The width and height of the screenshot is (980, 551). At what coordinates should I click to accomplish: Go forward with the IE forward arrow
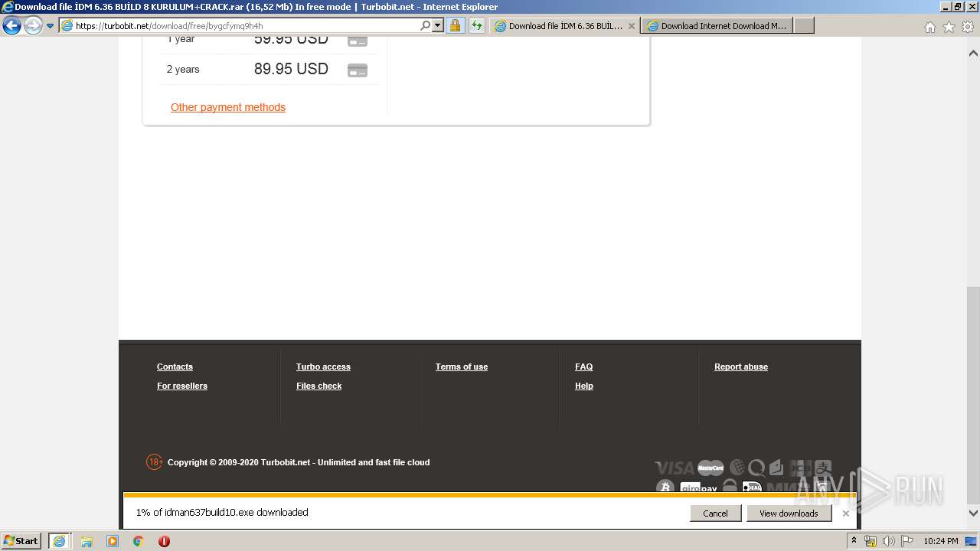[32, 26]
